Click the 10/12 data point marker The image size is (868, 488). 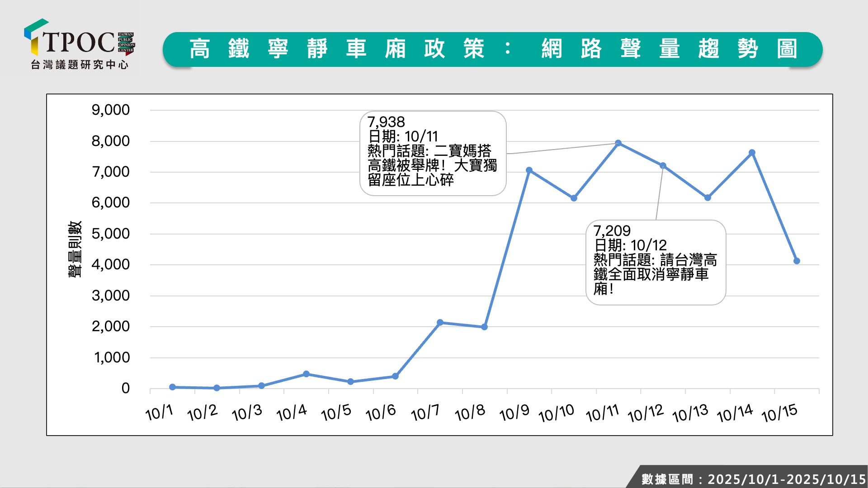tap(663, 166)
